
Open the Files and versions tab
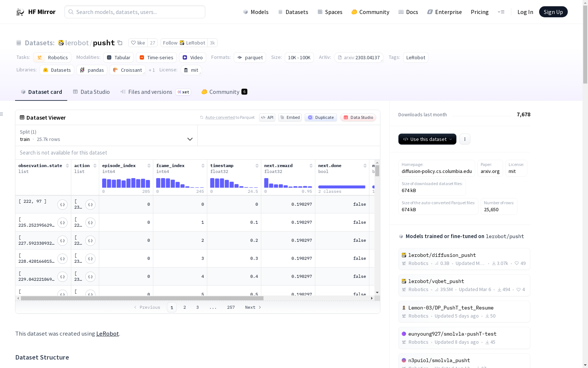(155, 92)
